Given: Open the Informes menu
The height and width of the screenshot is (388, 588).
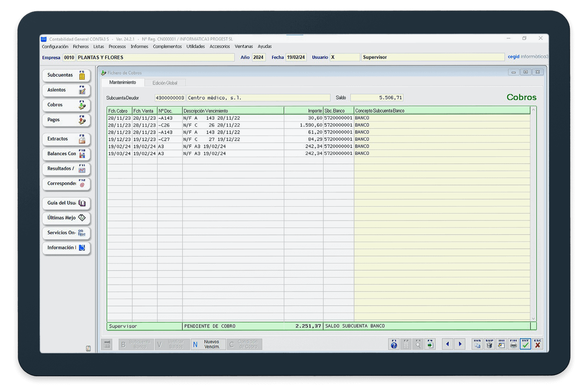Looking at the screenshot, I should tap(139, 47).
